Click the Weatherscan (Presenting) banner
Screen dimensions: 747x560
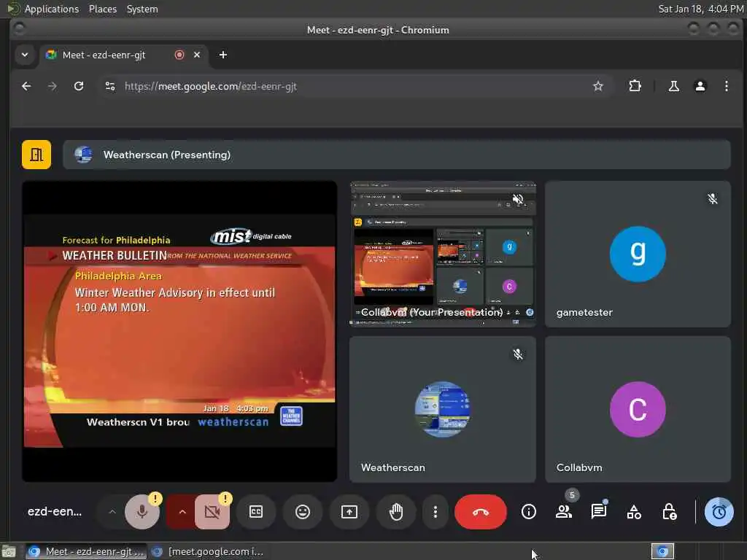coord(396,155)
